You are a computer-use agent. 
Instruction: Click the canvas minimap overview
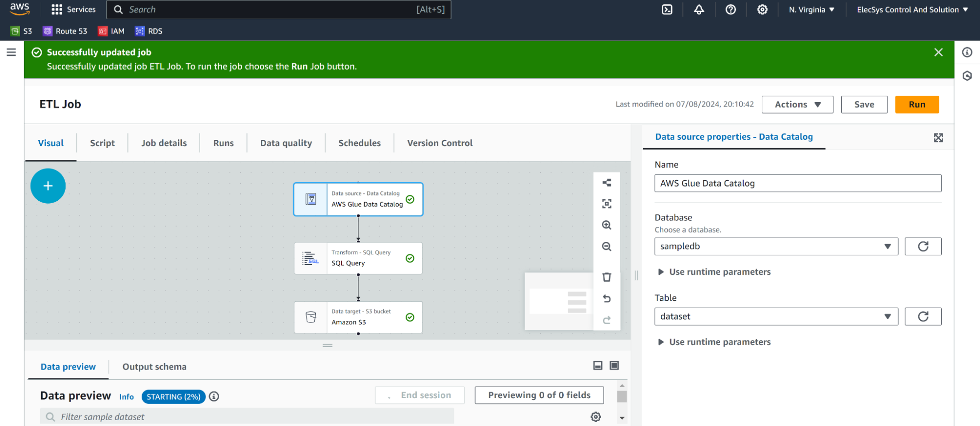[559, 301]
